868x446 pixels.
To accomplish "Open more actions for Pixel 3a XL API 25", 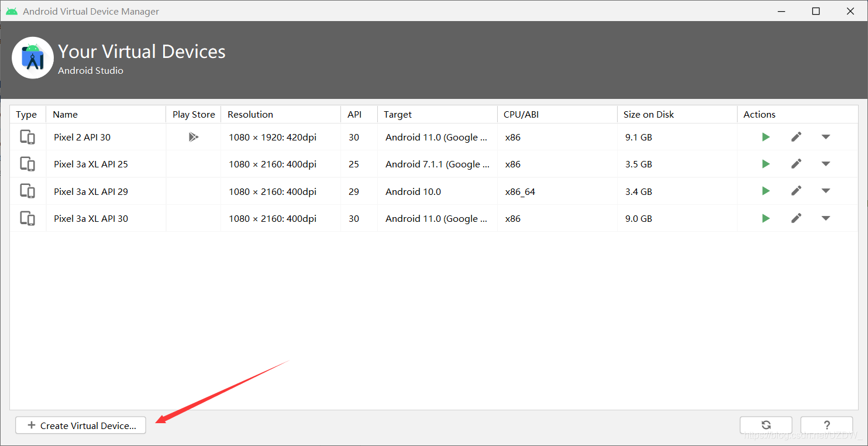I will [x=826, y=164].
